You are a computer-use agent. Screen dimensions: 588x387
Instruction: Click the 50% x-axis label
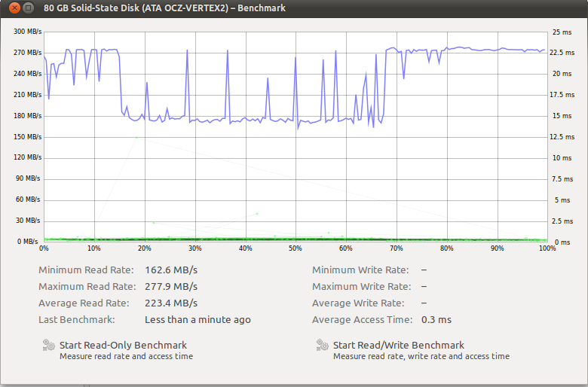pyautogui.click(x=295, y=248)
